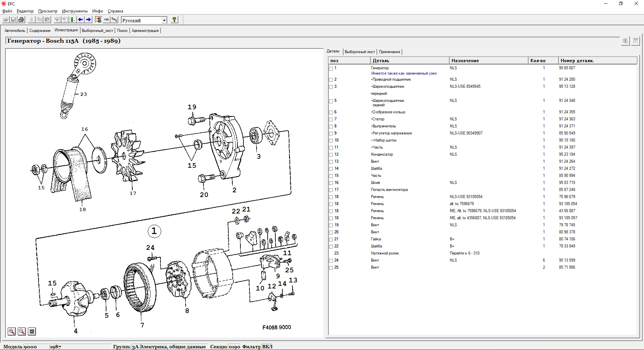This screenshot has height=350, width=644.
Task: Click the year field showing 1987
Action: pyautogui.click(x=81, y=347)
